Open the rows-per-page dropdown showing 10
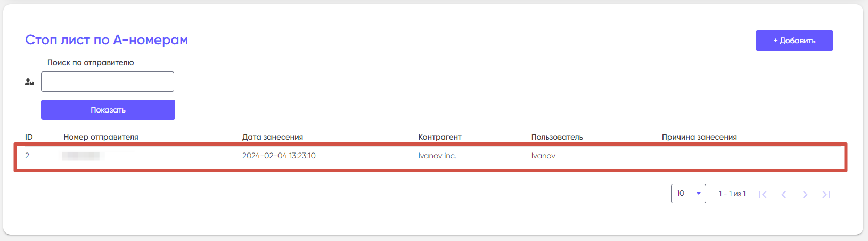868x241 pixels. click(x=688, y=194)
